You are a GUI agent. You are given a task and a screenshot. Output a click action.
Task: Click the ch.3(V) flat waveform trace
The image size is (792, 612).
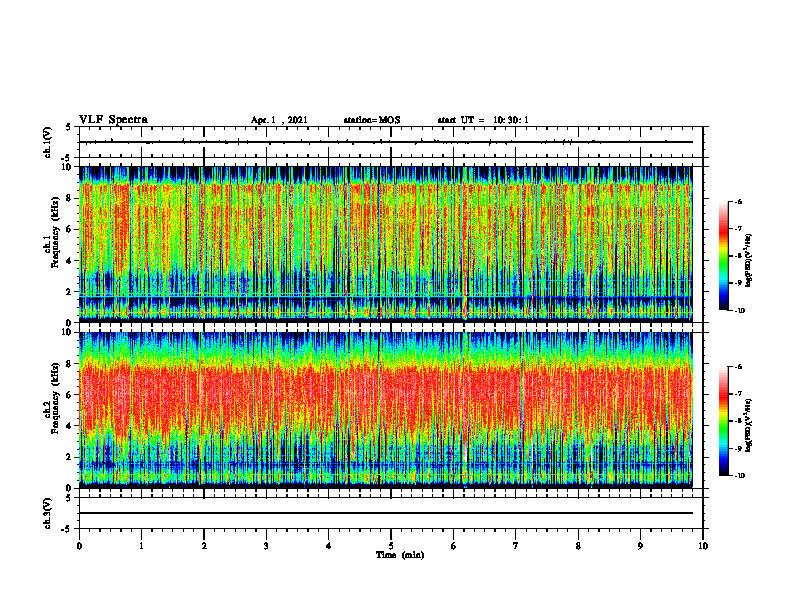386,513
